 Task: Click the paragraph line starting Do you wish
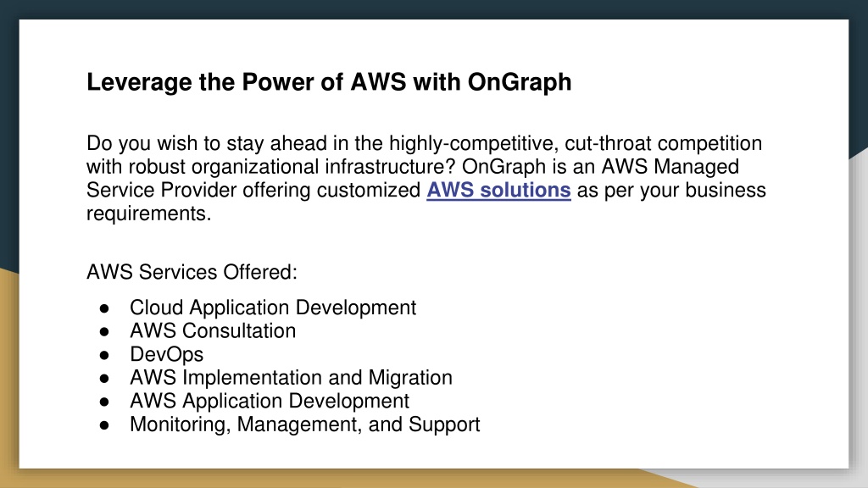tap(424, 143)
